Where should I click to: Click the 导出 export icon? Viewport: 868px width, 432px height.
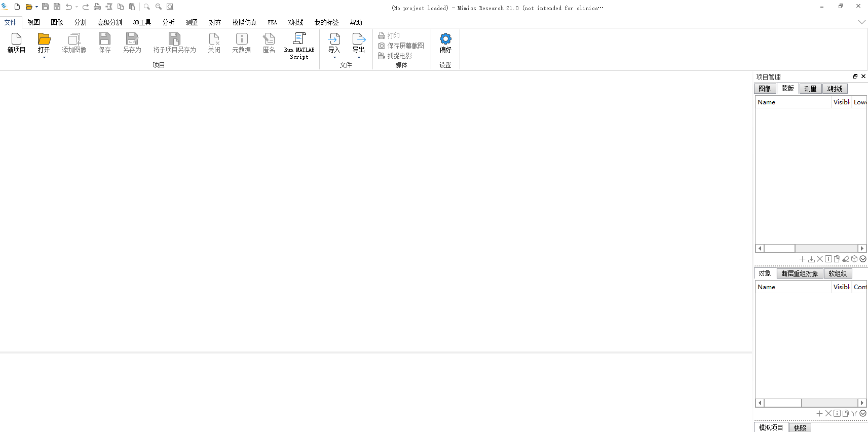tap(358, 39)
